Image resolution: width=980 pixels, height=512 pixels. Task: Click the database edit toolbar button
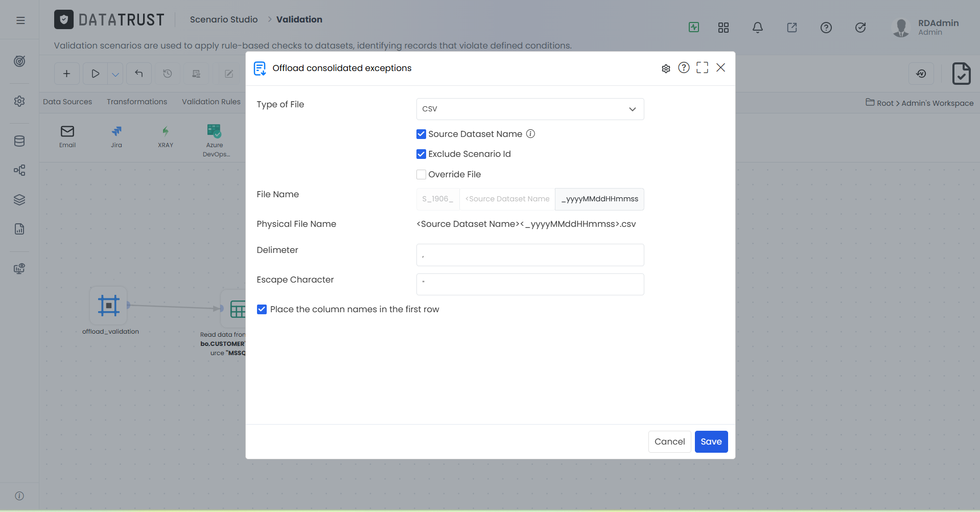coord(196,74)
